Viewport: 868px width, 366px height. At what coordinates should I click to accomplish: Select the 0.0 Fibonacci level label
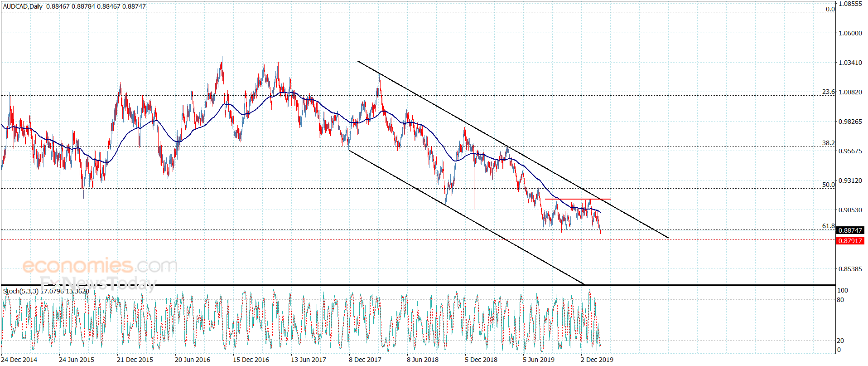830,9
